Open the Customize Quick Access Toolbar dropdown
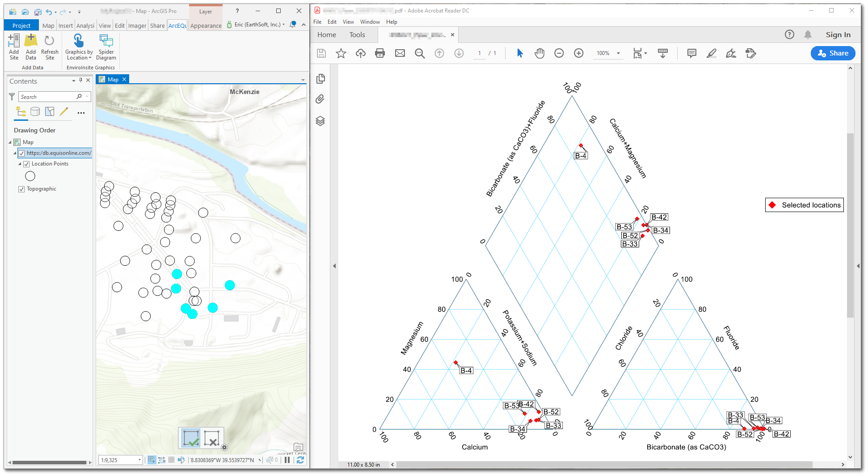The height and width of the screenshot is (476, 868). 79,12
